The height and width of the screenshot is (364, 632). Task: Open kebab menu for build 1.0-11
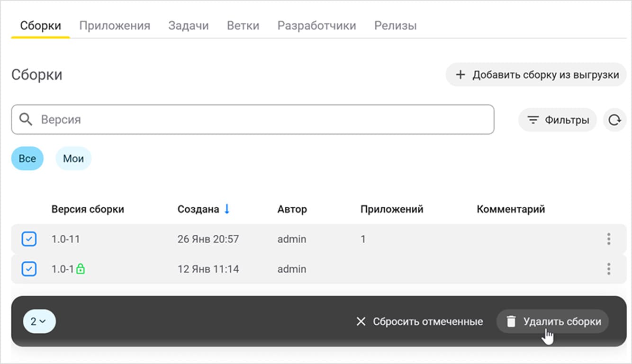(609, 239)
